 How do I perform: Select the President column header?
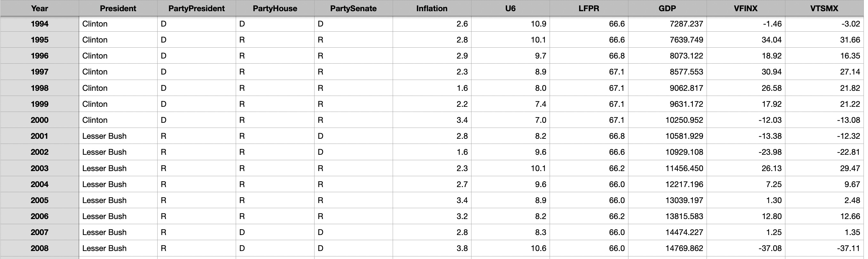point(118,8)
